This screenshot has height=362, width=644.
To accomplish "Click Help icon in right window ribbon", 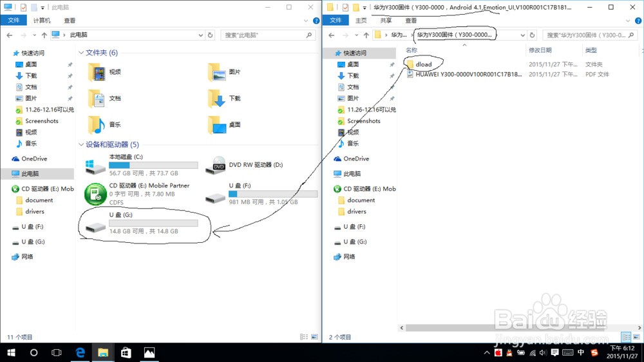I will (638, 21).
